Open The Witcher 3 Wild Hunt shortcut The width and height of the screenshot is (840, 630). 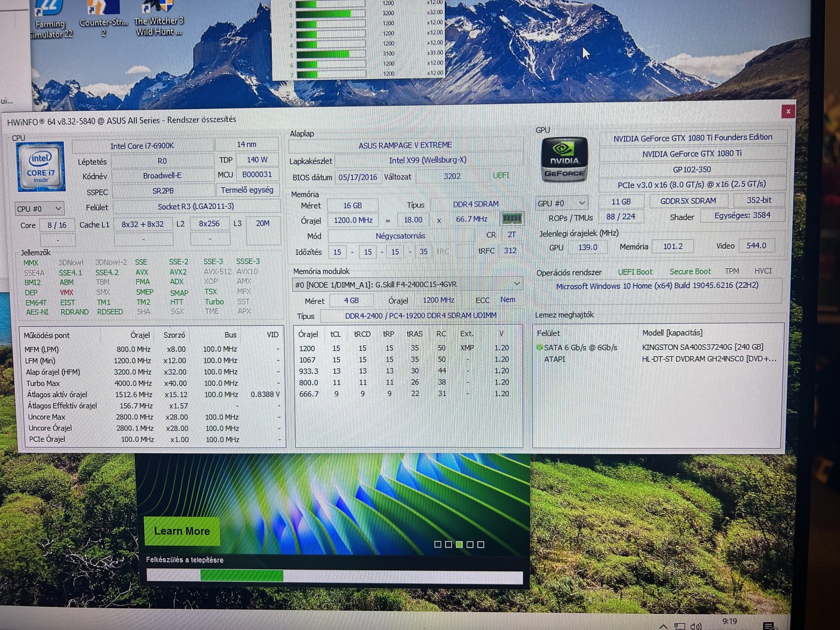coord(158,18)
